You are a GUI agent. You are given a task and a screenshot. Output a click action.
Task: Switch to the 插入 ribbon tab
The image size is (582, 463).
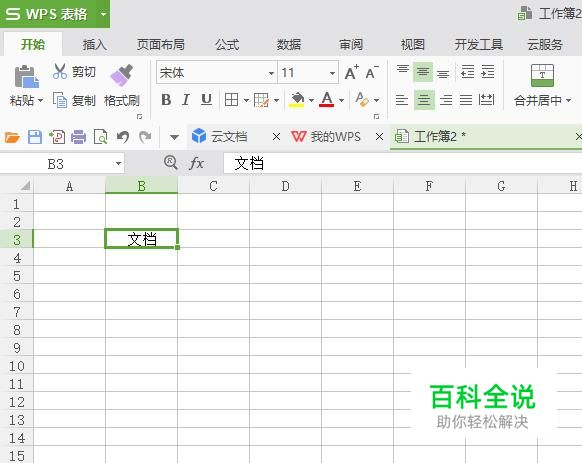click(94, 45)
